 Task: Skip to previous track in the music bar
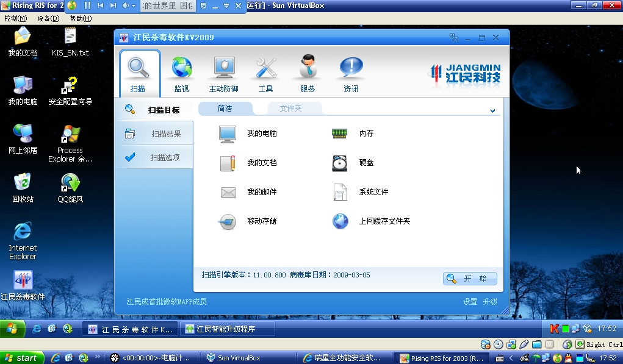101,5
